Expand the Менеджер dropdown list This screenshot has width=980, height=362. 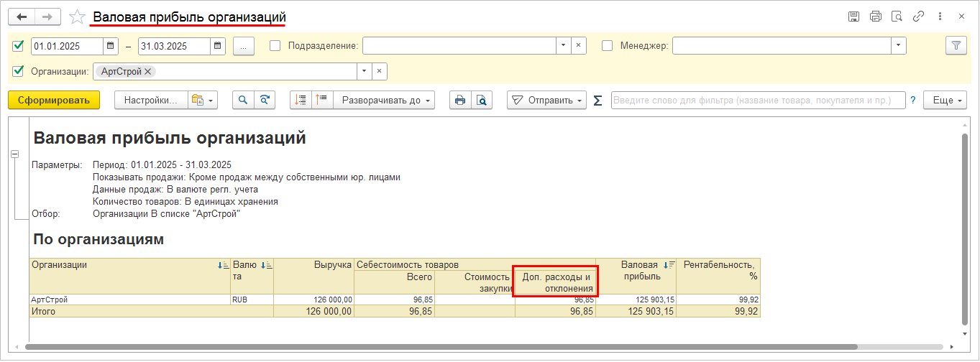click(x=898, y=46)
